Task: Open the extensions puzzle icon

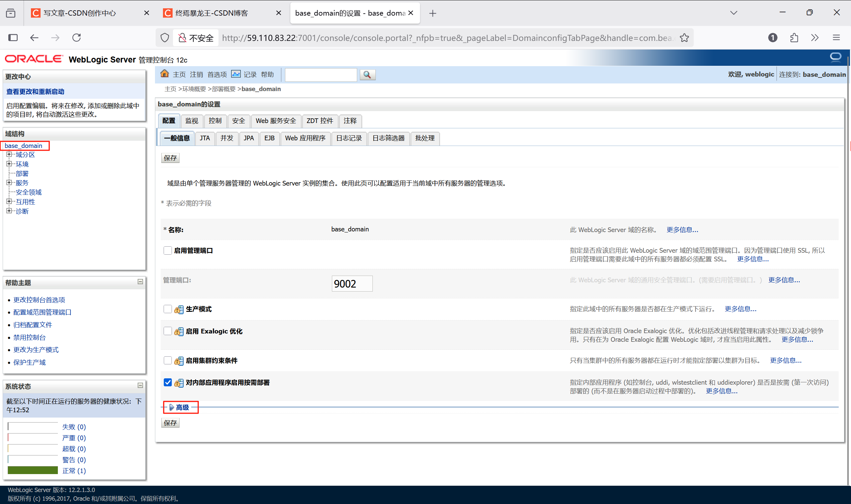Action: (x=794, y=37)
